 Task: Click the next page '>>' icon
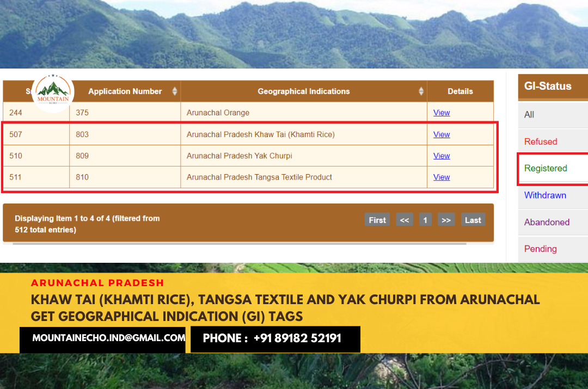446,219
